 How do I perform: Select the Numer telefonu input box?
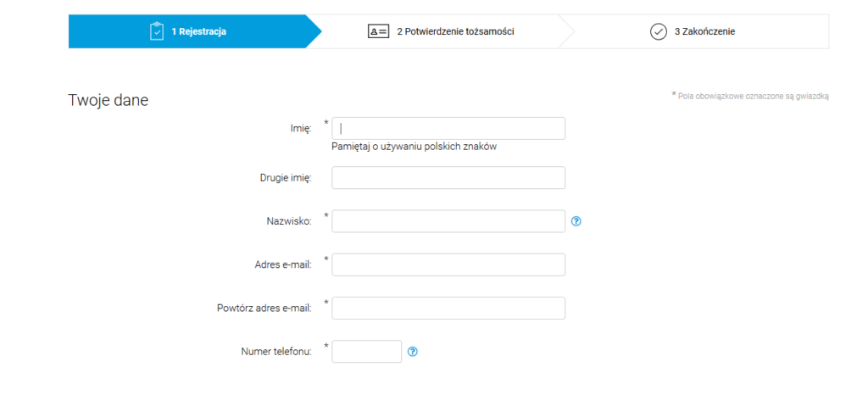click(366, 351)
